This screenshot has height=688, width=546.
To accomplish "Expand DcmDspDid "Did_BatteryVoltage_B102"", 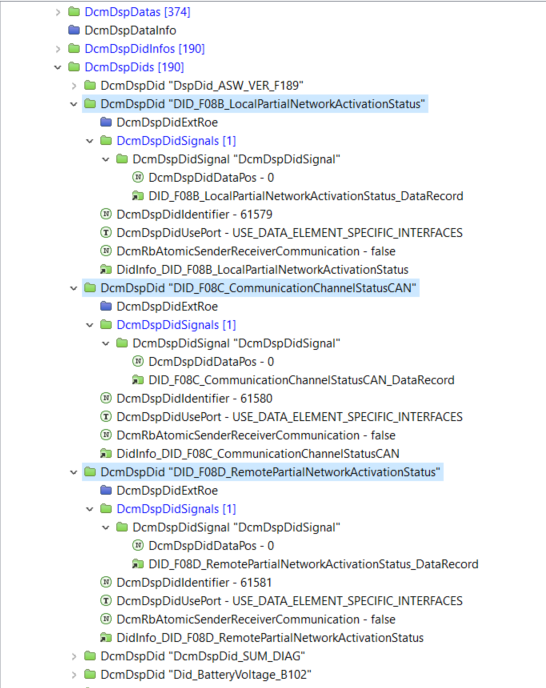I will (x=74, y=674).
